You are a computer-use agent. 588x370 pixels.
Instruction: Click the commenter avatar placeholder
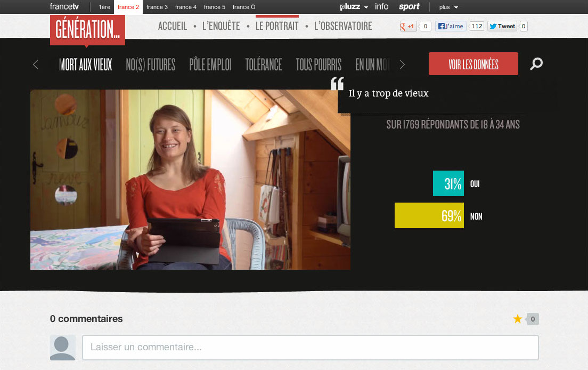coord(63,348)
